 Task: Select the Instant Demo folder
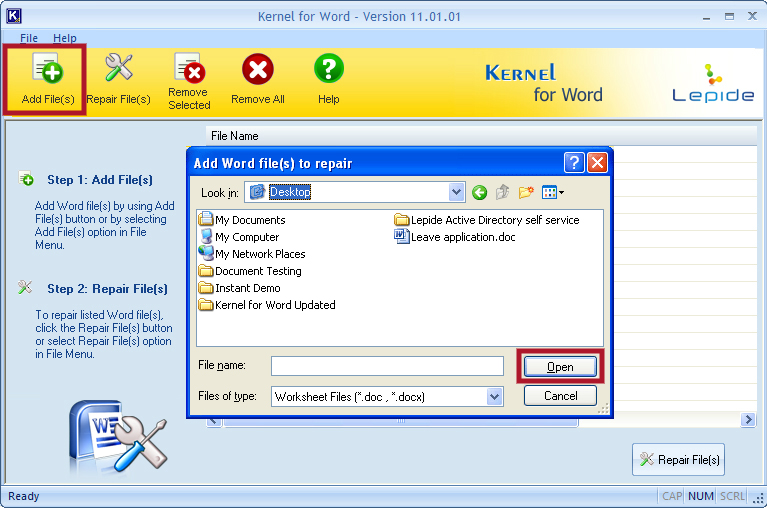coord(240,288)
